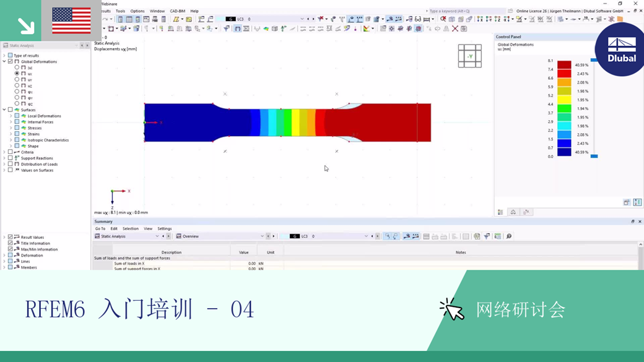
Task: Click the Control Panel color scale tab icon
Action: pos(500,212)
